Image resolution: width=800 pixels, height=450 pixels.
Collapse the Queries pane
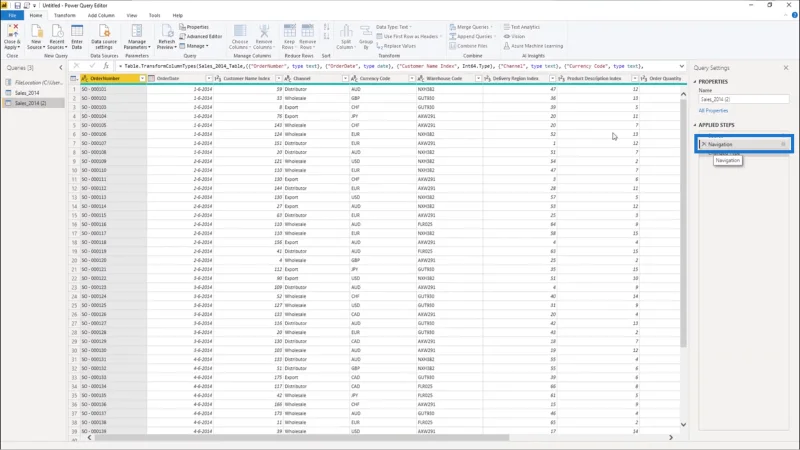[x=61, y=68]
